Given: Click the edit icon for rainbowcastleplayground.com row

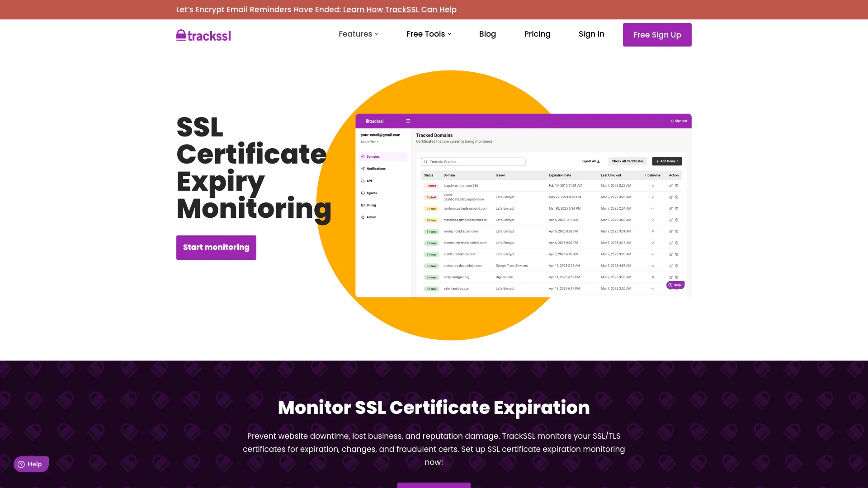Looking at the screenshot, I should [671, 209].
